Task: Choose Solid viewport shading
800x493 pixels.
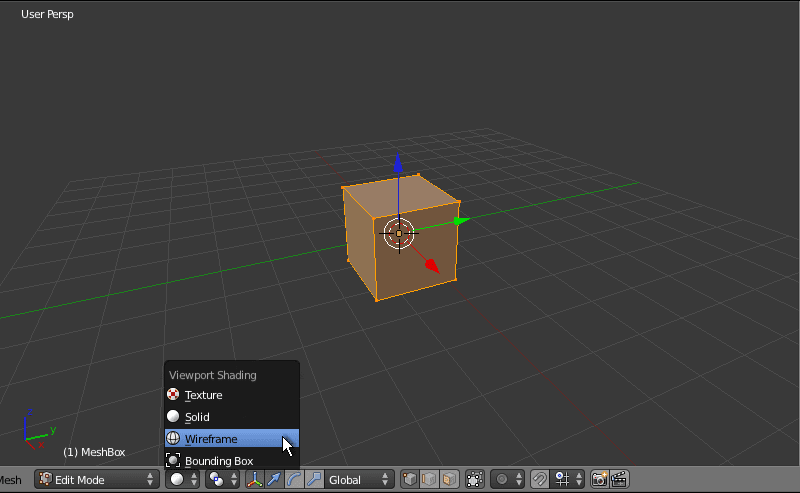Action: coord(232,417)
